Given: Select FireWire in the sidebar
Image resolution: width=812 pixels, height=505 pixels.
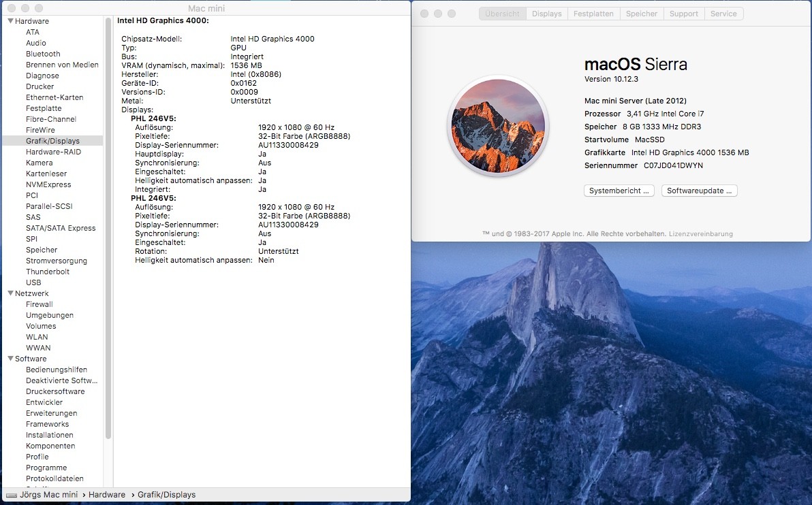Looking at the screenshot, I should click(x=40, y=130).
